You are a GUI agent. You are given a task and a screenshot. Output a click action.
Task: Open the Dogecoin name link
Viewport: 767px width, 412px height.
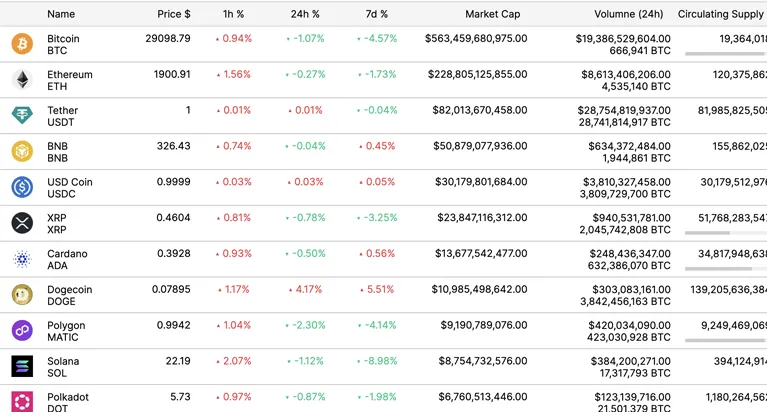(x=69, y=290)
